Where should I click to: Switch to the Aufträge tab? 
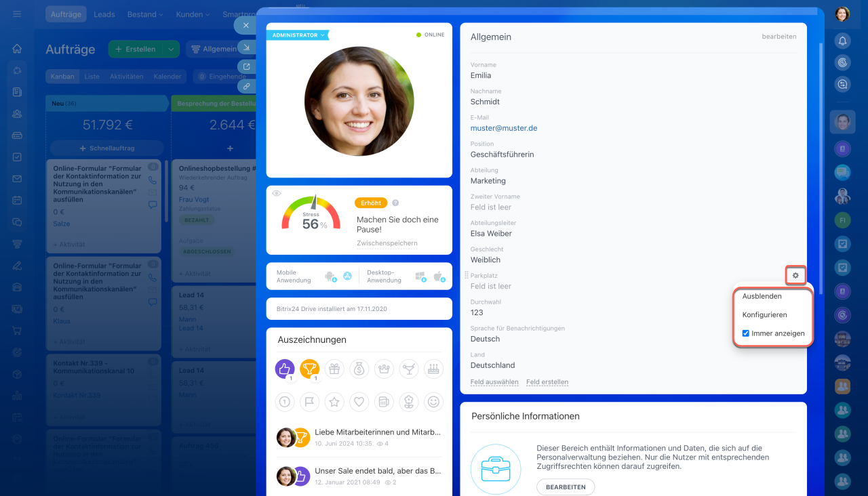tap(66, 14)
